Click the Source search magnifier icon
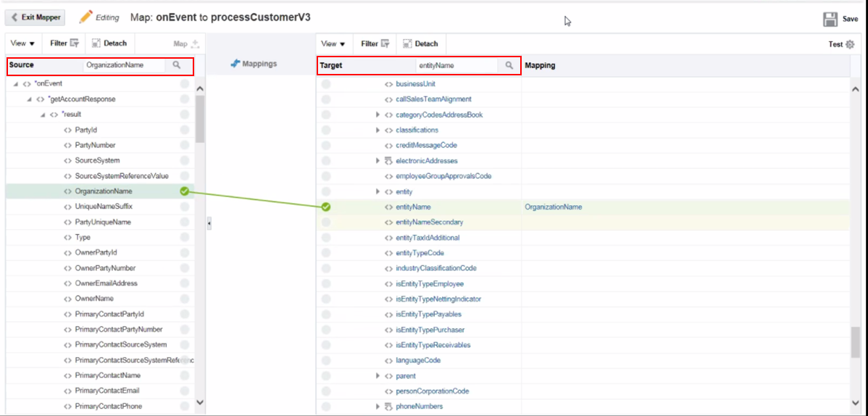The height and width of the screenshot is (416, 868). (x=176, y=65)
